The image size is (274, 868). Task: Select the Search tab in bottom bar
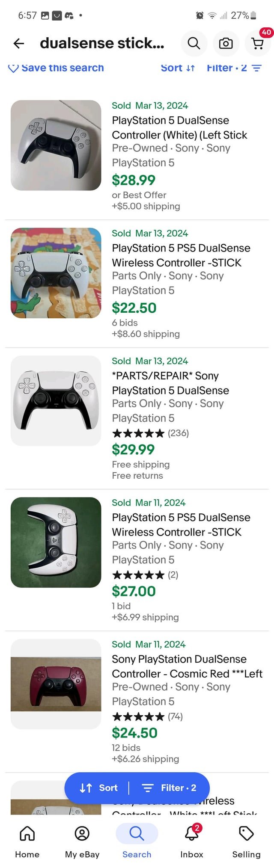137,841
